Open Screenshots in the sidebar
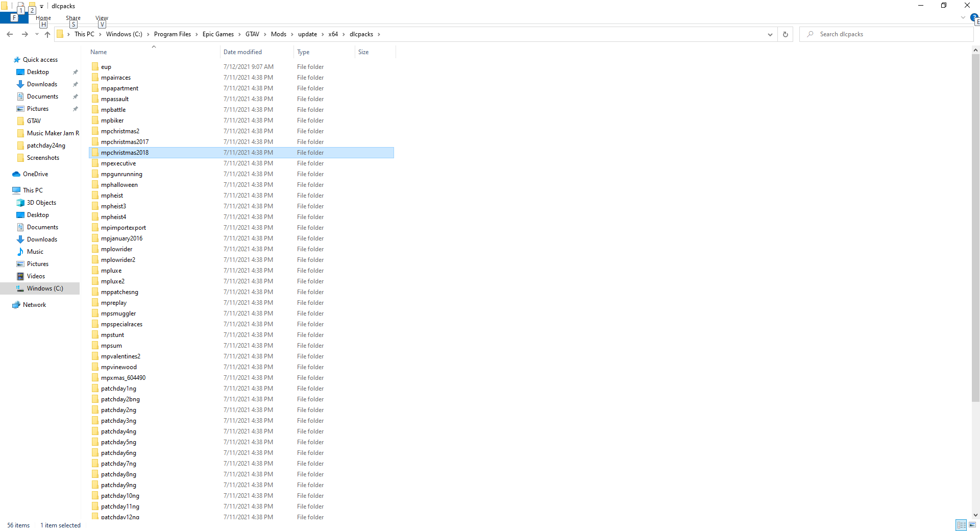Viewport: 980px width, 531px height. pyautogui.click(x=43, y=158)
